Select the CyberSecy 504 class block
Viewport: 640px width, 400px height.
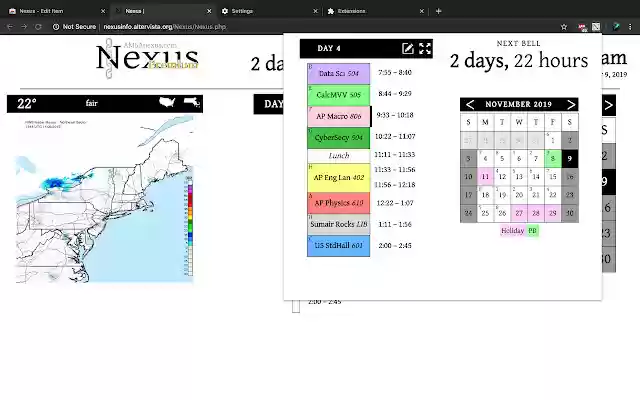(x=338, y=138)
